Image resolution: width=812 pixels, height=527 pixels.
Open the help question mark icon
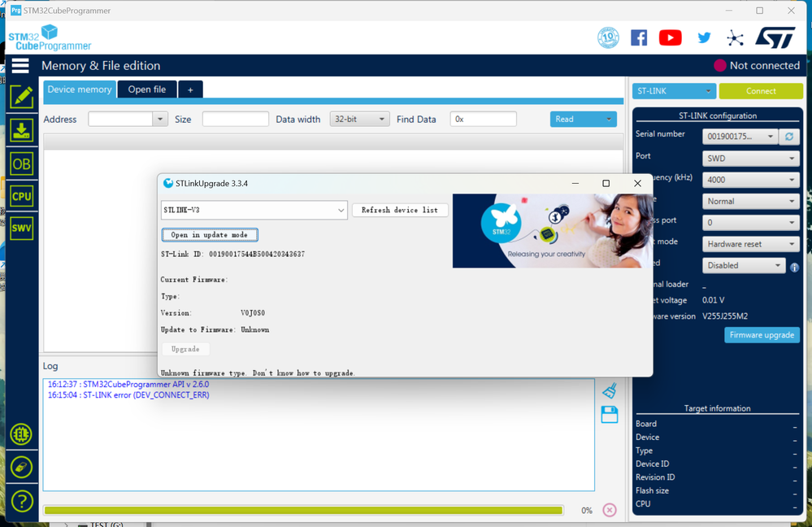[x=21, y=501]
